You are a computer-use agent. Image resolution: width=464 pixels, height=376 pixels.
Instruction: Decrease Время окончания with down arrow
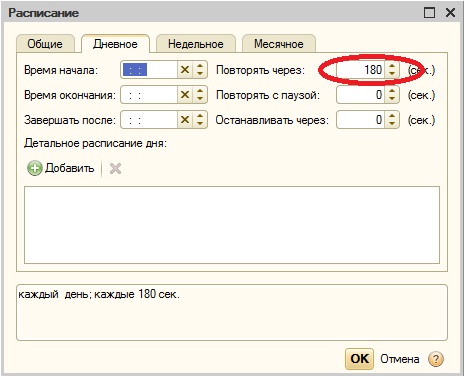coord(200,99)
